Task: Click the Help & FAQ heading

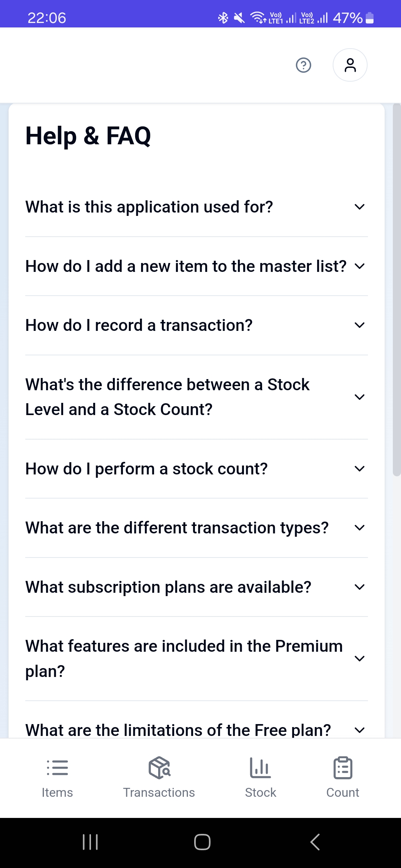Action: tap(88, 136)
